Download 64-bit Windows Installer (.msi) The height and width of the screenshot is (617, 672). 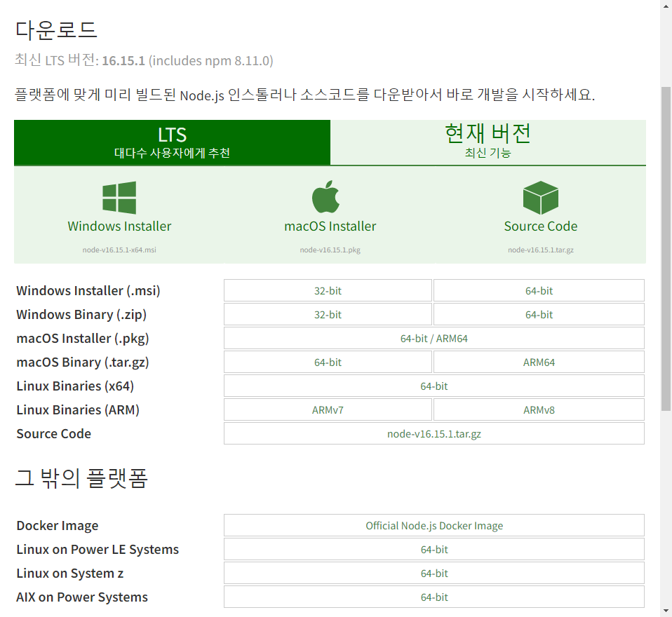pyautogui.click(x=539, y=290)
